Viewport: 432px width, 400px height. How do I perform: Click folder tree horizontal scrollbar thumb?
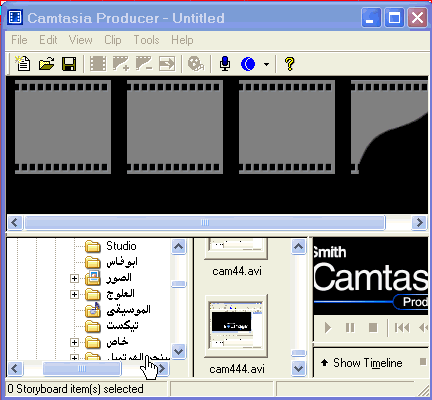pyautogui.click(x=82, y=369)
